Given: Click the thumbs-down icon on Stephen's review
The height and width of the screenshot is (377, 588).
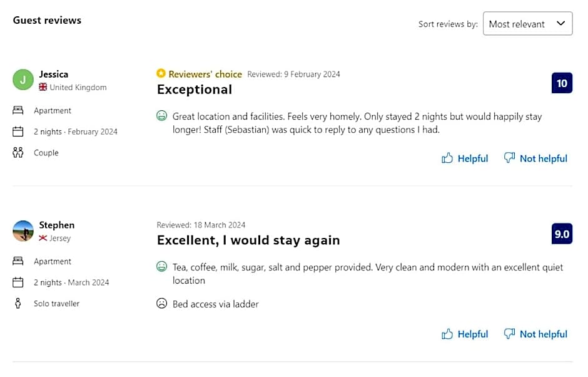Looking at the screenshot, I should tap(510, 334).
